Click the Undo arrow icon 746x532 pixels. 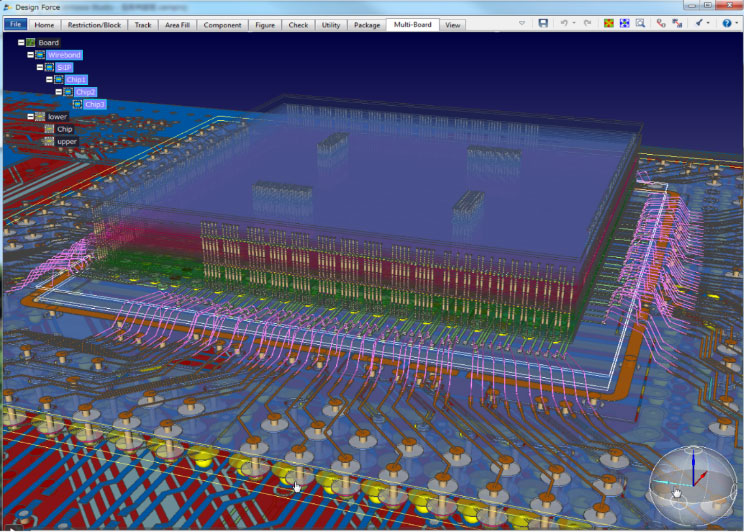[565, 23]
